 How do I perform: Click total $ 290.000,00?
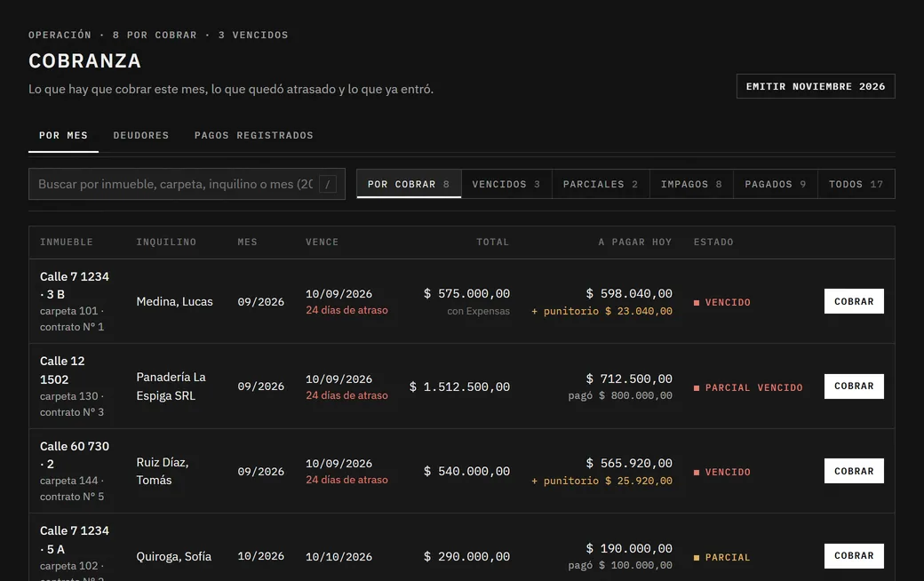coord(466,556)
